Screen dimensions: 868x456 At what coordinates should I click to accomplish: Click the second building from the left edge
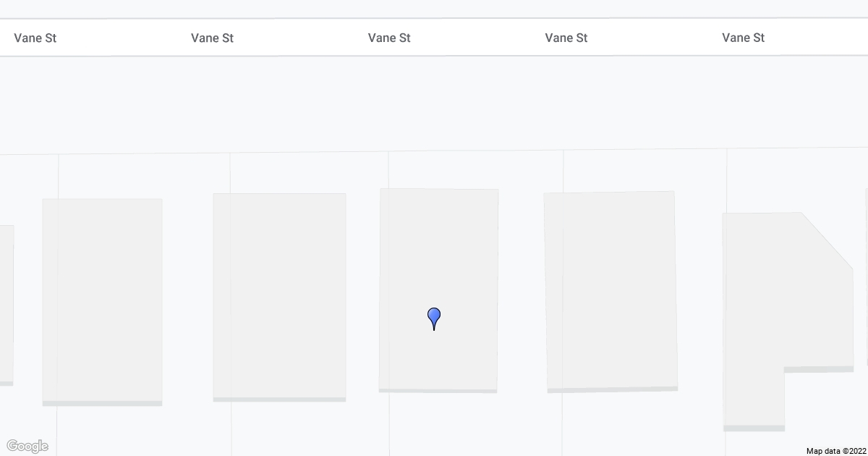(x=102, y=300)
